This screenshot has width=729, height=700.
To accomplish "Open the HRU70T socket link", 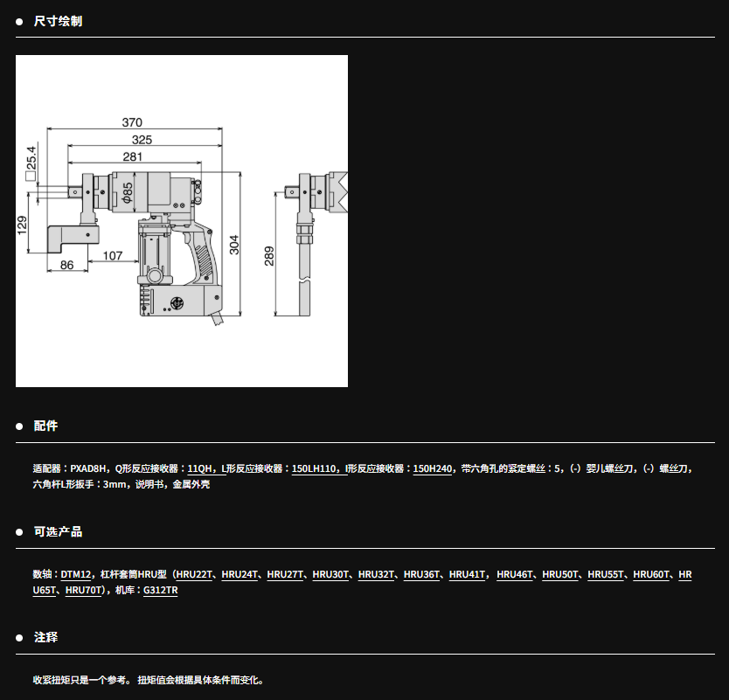I will pos(83,591).
